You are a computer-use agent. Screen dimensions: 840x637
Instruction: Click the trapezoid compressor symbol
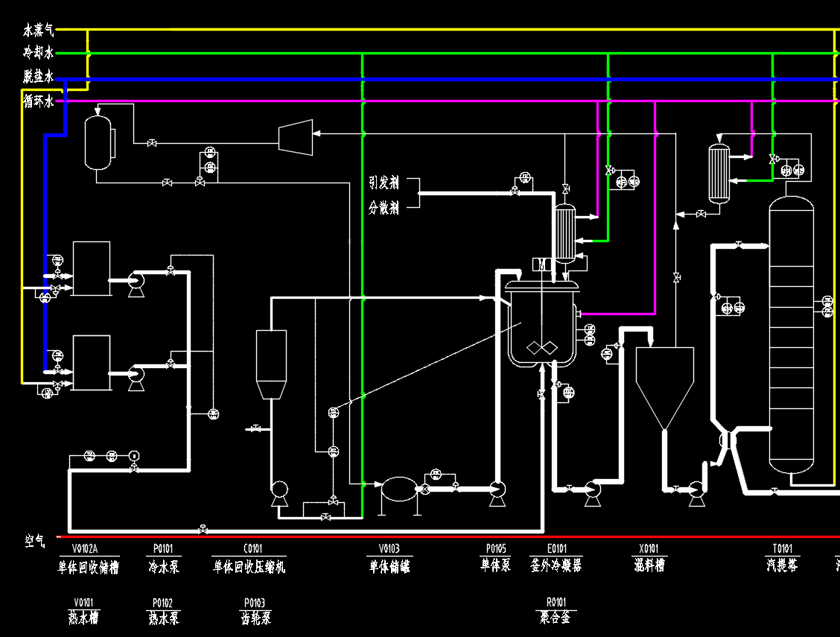coord(295,137)
